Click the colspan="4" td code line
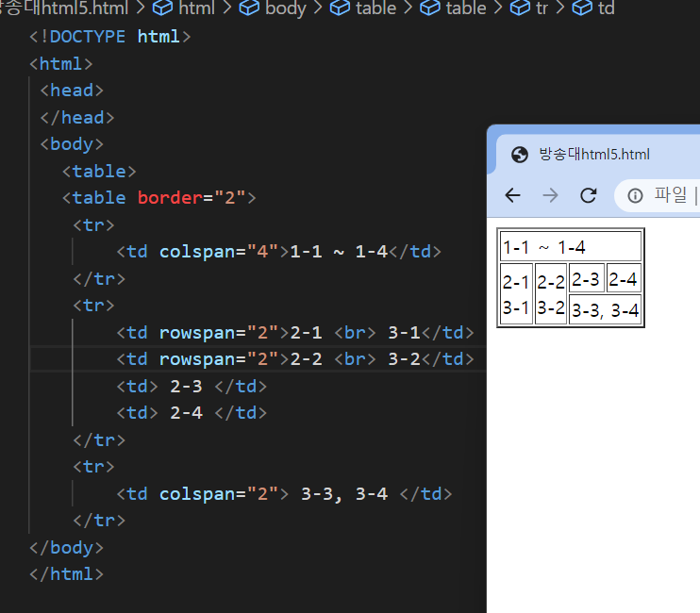Image resolution: width=700 pixels, height=613 pixels. click(279, 252)
